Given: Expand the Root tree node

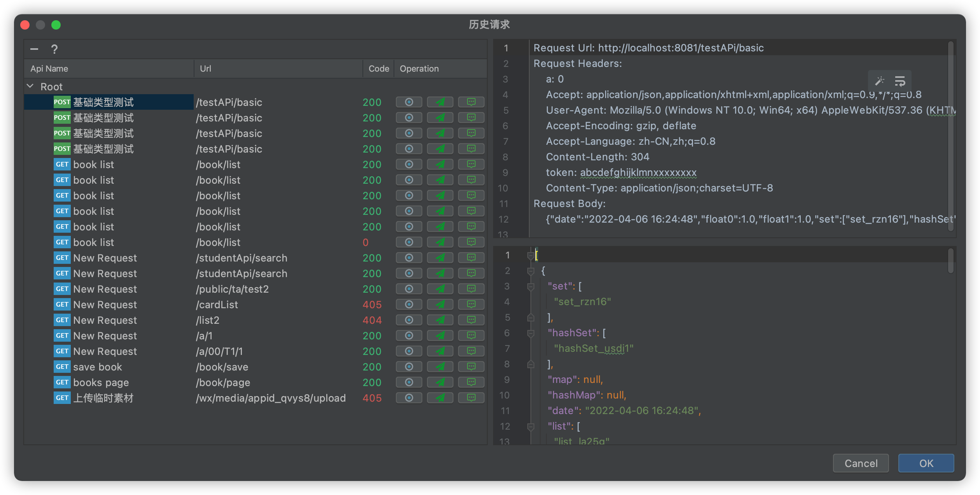Looking at the screenshot, I should (31, 86).
